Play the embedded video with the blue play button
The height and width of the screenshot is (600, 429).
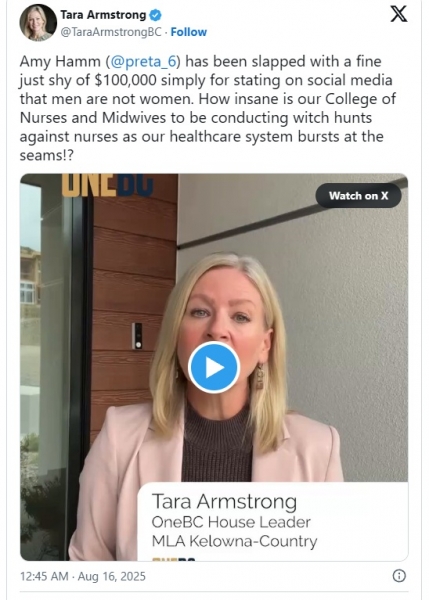[214, 367]
